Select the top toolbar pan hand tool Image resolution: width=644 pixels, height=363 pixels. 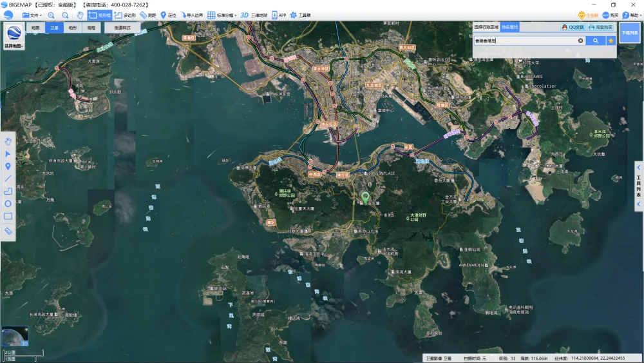click(x=80, y=15)
